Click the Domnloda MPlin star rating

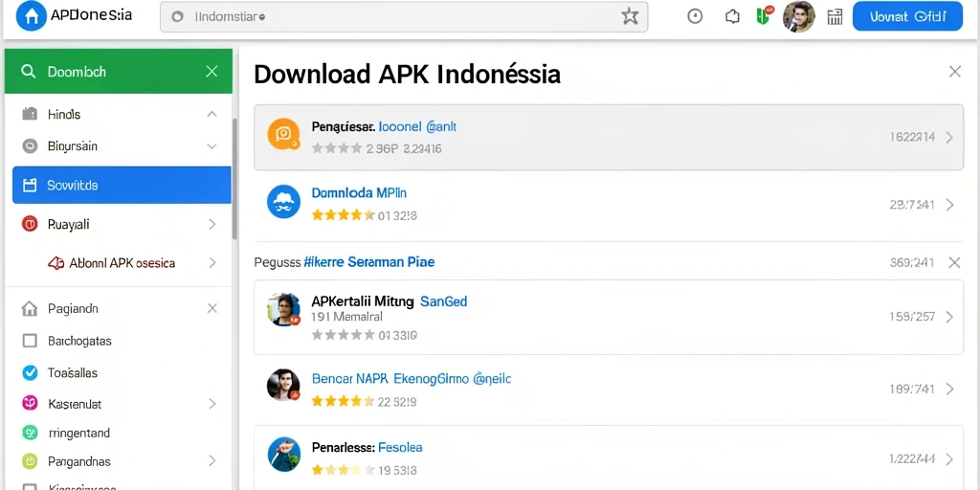point(343,215)
